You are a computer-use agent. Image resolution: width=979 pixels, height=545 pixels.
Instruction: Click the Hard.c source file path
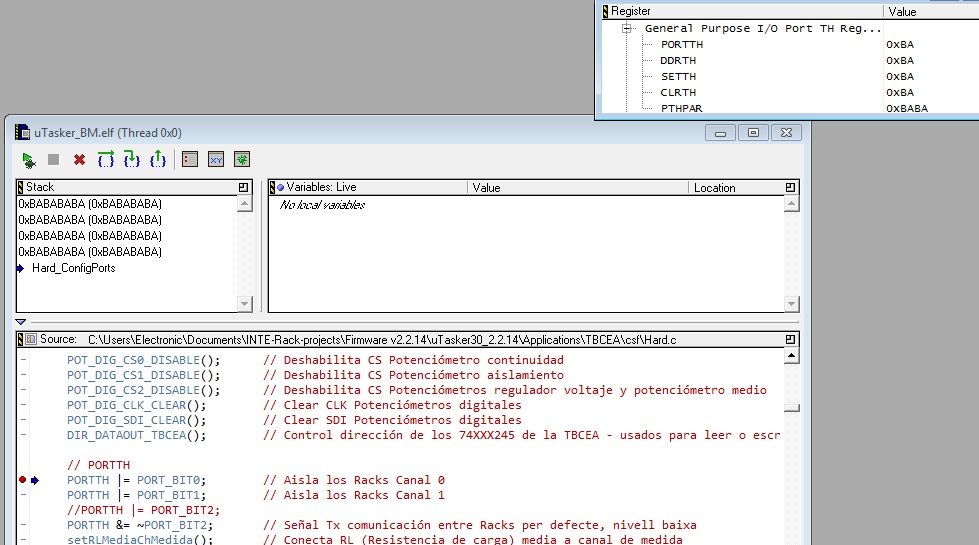pyautogui.click(x=382, y=340)
